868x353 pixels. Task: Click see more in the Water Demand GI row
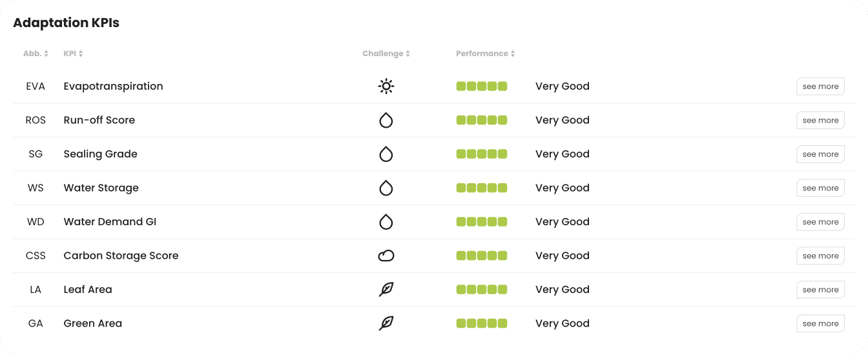820,222
